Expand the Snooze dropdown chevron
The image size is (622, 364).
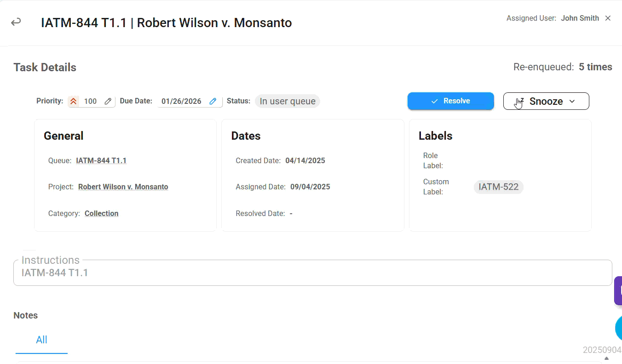pyautogui.click(x=572, y=101)
